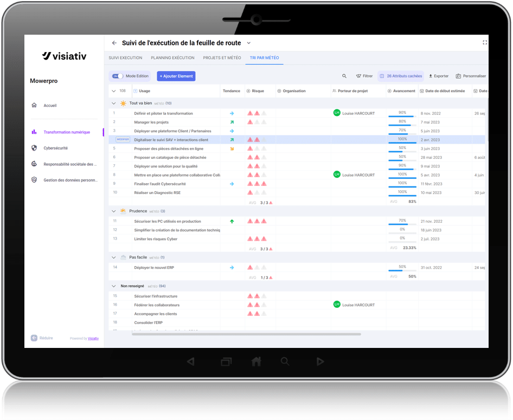The height and width of the screenshot is (420, 513).
Task: Toggle the Mode Edition switch
Action: (118, 76)
